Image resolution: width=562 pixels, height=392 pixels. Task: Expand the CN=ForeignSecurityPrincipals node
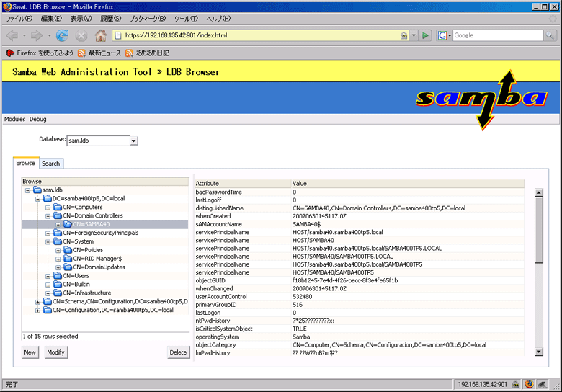[x=48, y=233]
